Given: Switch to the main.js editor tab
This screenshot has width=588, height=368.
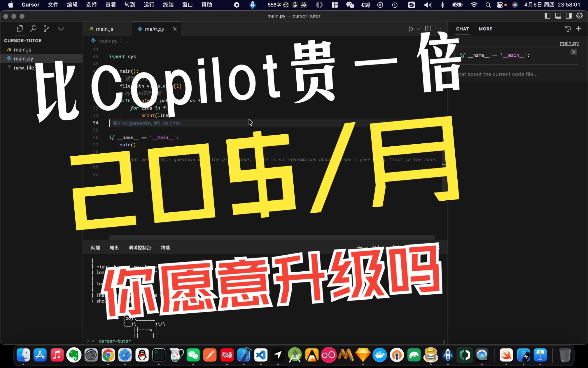Looking at the screenshot, I should click(x=104, y=29).
